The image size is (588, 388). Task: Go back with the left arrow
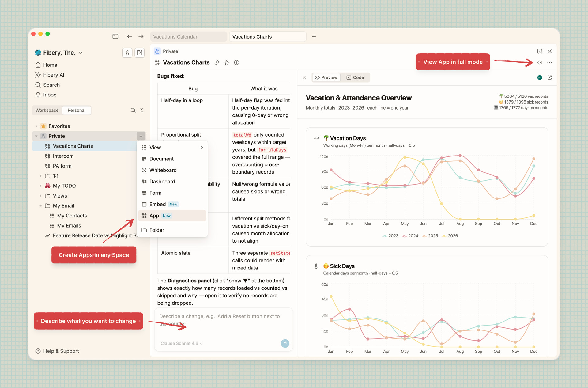coord(130,36)
